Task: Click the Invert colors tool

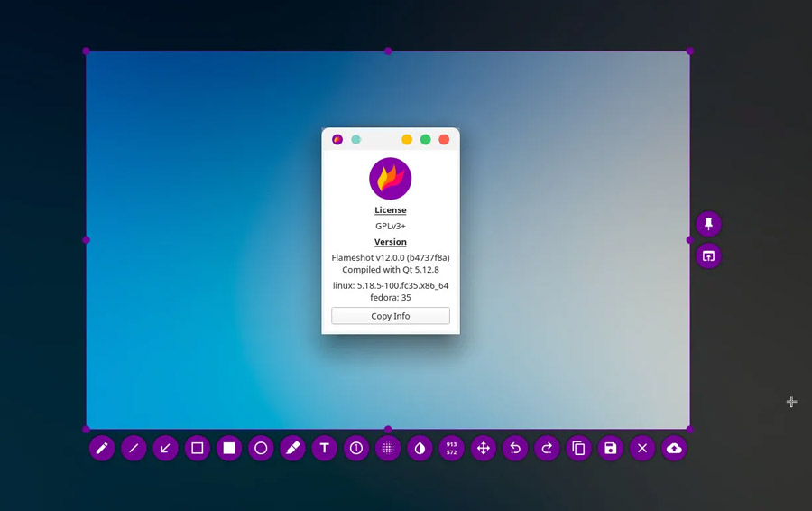Action: click(420, 448)
